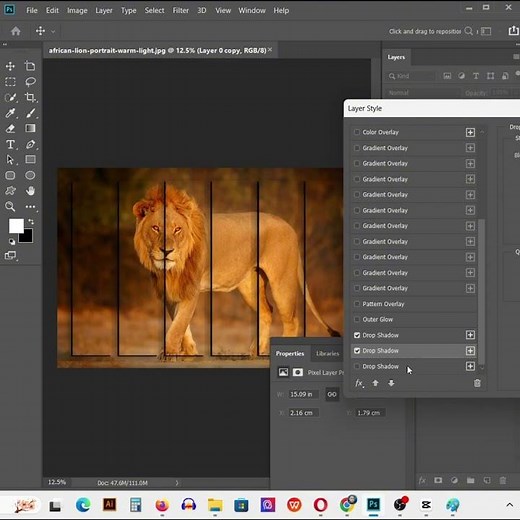
Task: Close the african-lion-portrait document tab
Action: pos(270,50)
